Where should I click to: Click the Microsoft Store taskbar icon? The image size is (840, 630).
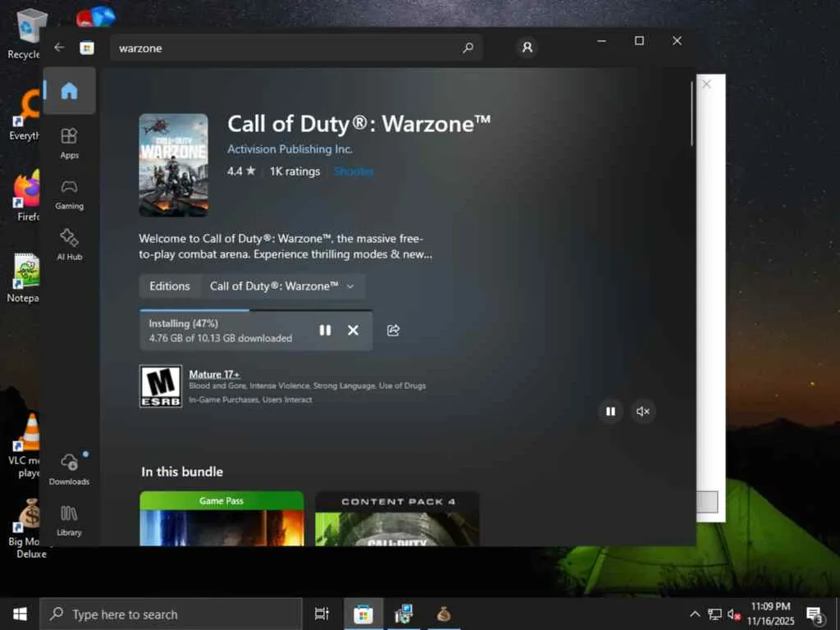point(363,614)
